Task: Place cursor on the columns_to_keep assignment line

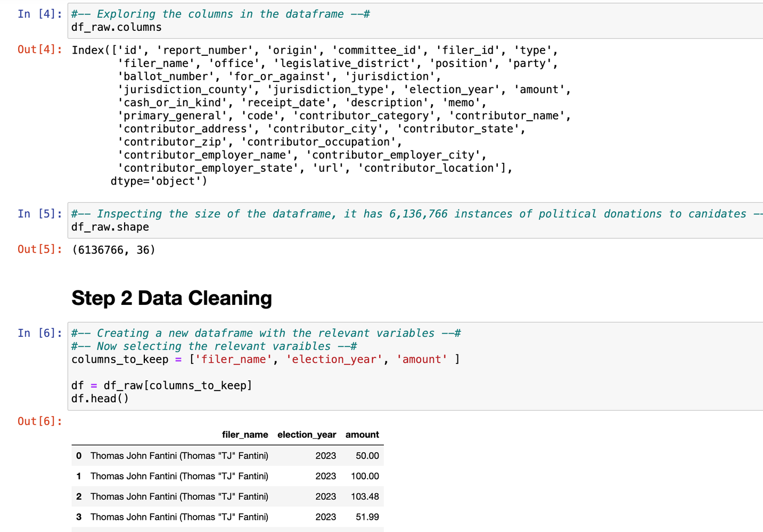Action: 265,360
